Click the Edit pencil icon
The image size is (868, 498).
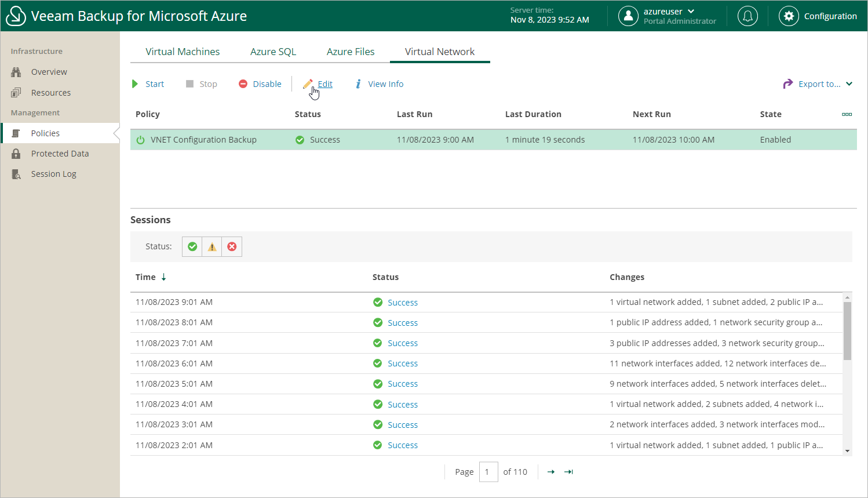(x=308, y=84)
